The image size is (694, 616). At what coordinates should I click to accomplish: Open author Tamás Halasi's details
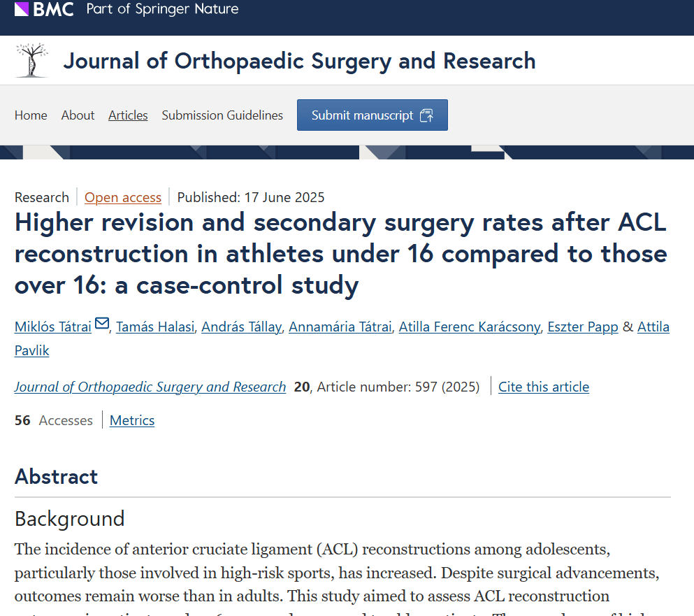pos(155,327)
